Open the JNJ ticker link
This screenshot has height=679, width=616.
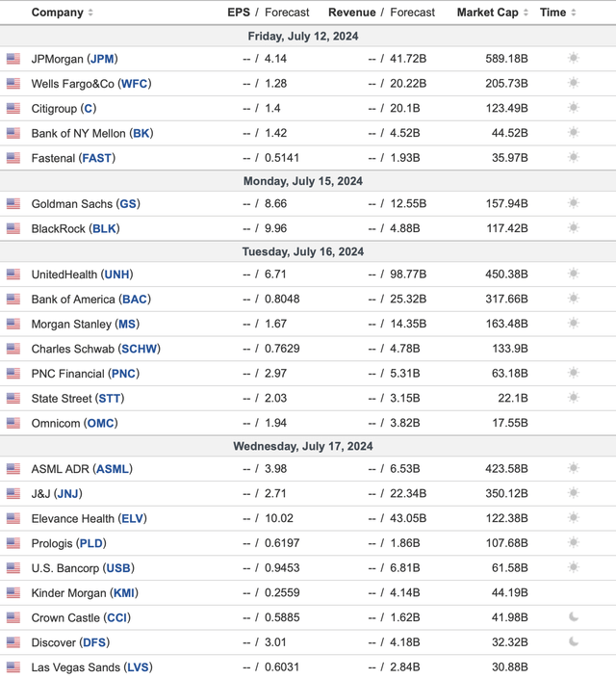coord(68,494)
